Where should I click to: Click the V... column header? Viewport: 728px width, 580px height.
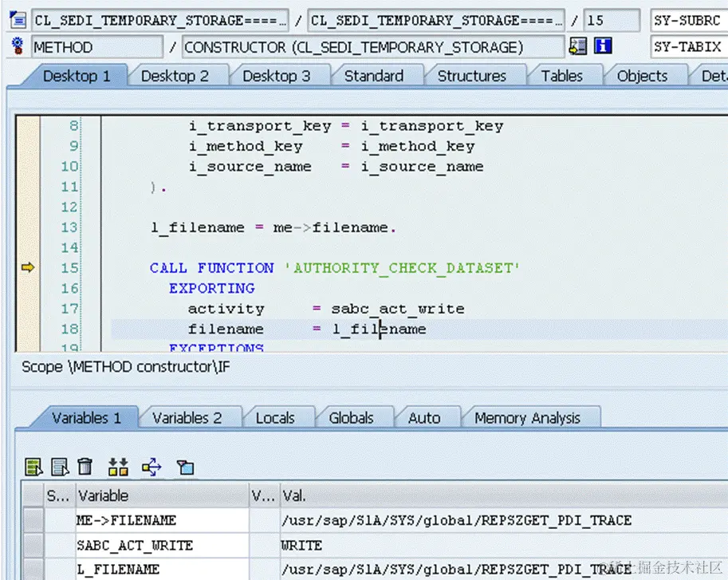[265, 495]
